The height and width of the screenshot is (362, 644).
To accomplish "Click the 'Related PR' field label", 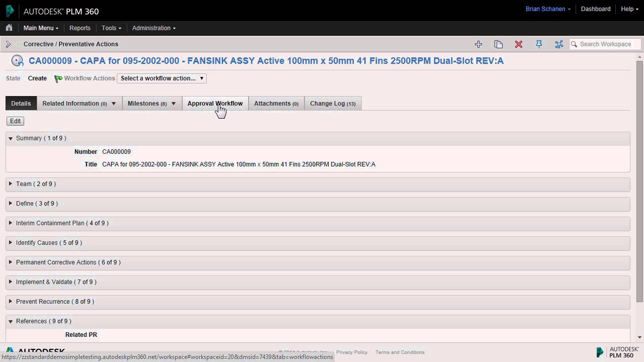I will tap(81, 335).
